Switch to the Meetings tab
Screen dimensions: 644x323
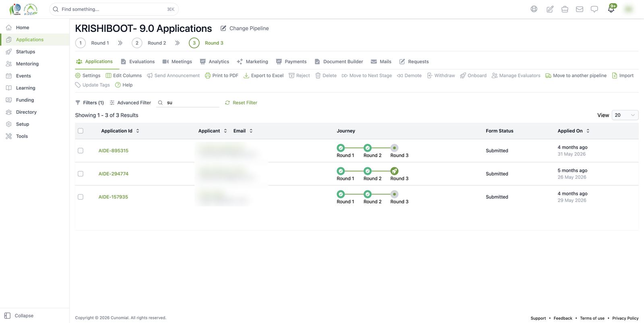pyautogui.click(x=177, y=62)
